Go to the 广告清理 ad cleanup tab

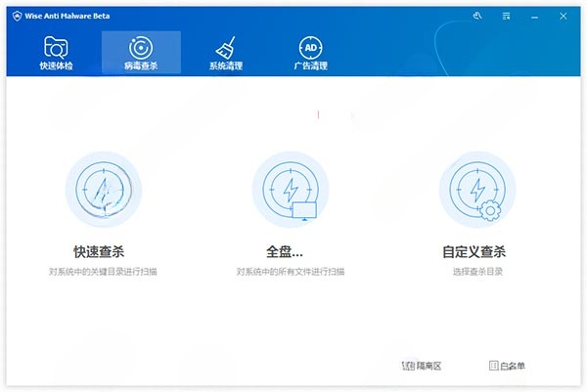(311, 53)
